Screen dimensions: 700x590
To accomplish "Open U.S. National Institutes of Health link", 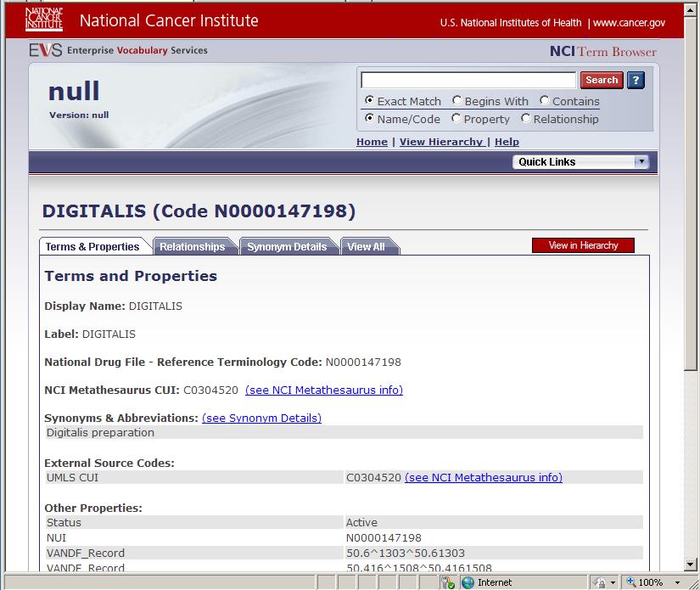I will pyautogui.click(x=511, y=23).
